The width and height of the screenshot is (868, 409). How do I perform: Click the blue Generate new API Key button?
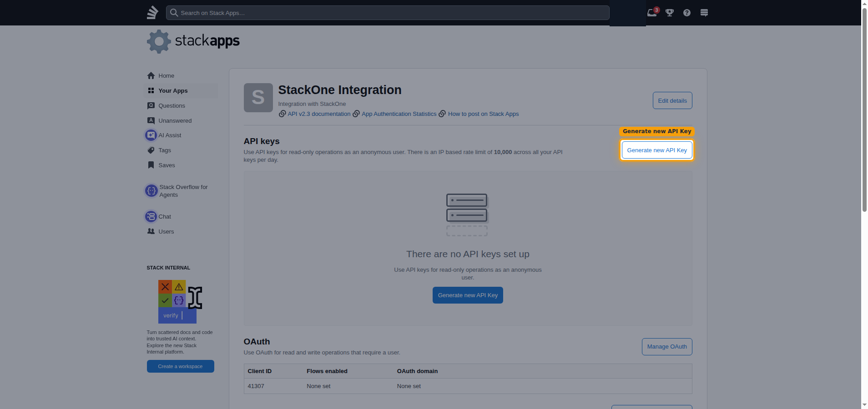pos(468,295)
